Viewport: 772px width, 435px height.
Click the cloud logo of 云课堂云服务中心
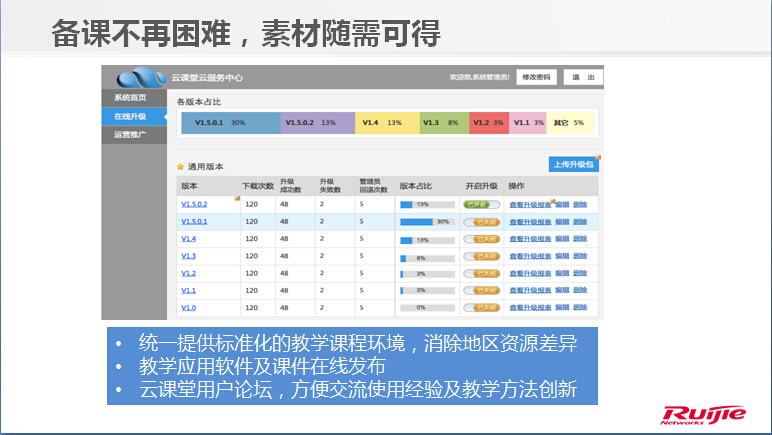(x=137, y=77)
